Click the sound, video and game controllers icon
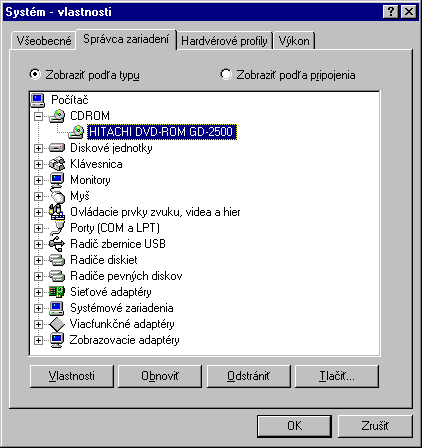This screenshot has height=448, width=422. [57, 212]
